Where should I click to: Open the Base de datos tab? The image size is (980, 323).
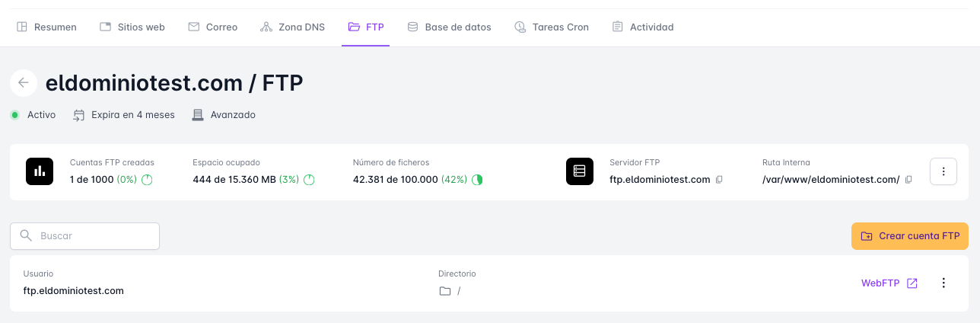[449, 27]
